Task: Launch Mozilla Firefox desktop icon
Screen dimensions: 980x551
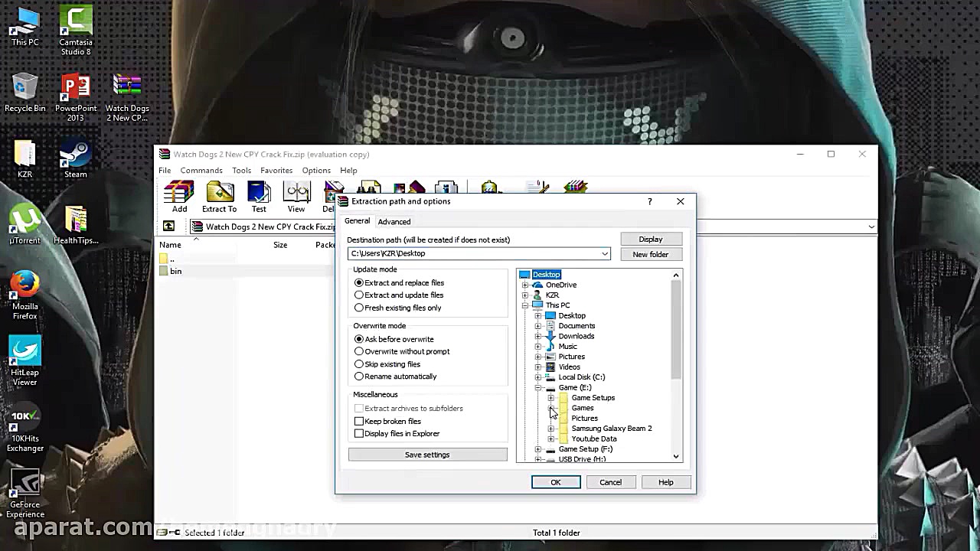Action: click(x=25, y=295)
